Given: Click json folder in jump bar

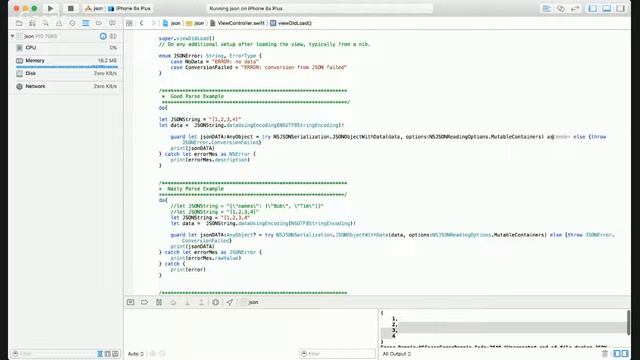Looking at the screenshot, I should [195, 23].
